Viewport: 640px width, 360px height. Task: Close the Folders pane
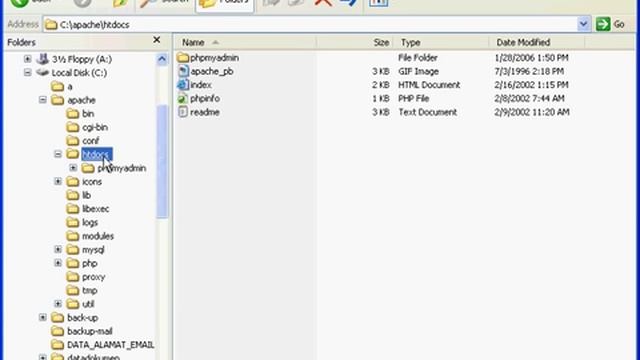coord(157,40)
